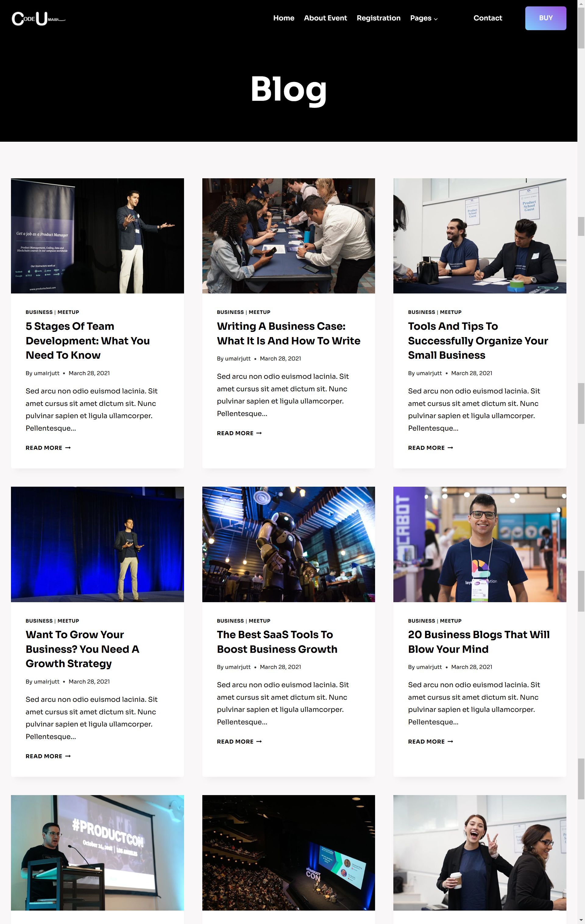Screen dimensions: 585x924
Task: Click the Contact navigation link
Action: point(487,18)
